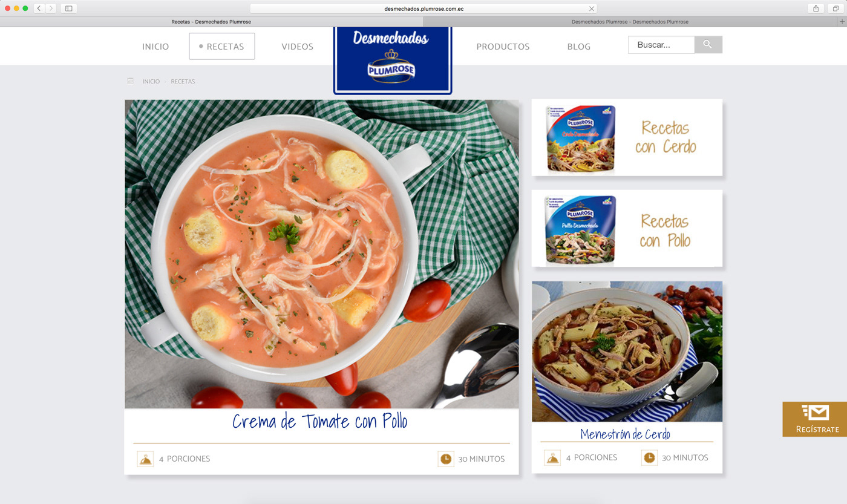Screen dimensions: 847x504
Task: Open Crema de Tomate con Pollo recipe
Action: tap(320, 421)
